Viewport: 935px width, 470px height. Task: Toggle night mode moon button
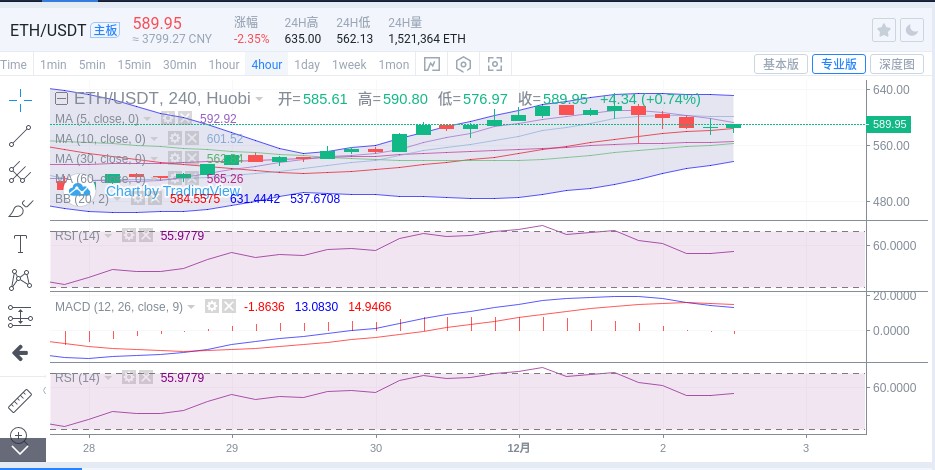912,30
